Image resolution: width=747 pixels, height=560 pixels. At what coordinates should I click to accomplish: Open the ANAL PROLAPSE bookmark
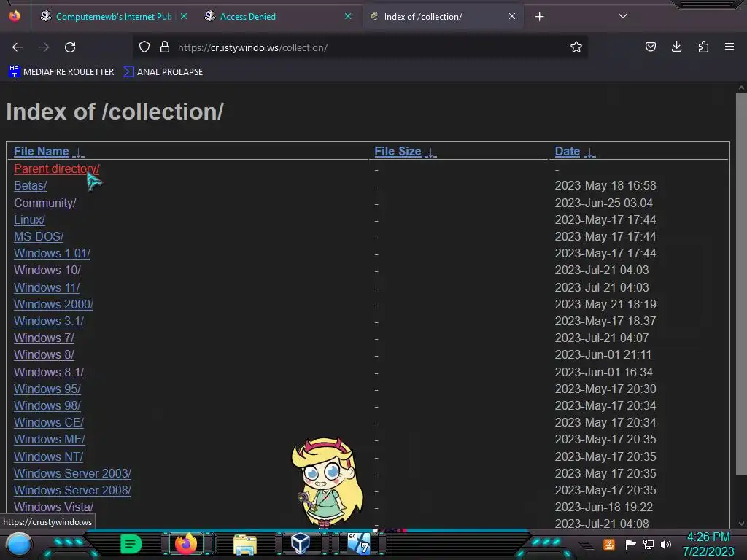click(163, 72)
